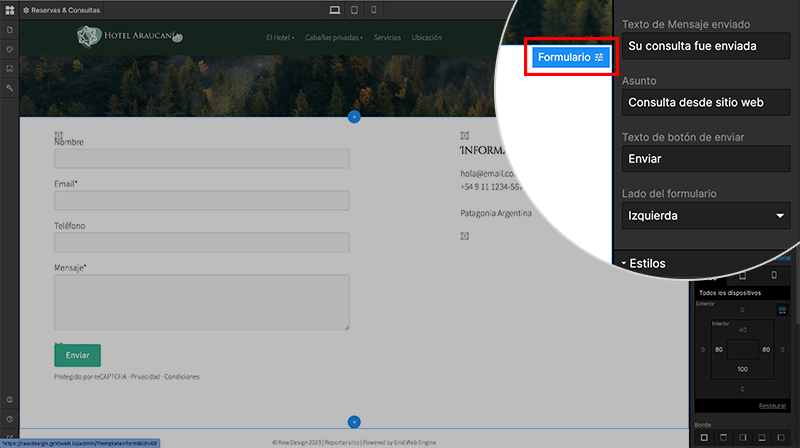The image size is (800, 448).
Task: Open the media images icon in the left sidebar
Action: click(9, 68)
